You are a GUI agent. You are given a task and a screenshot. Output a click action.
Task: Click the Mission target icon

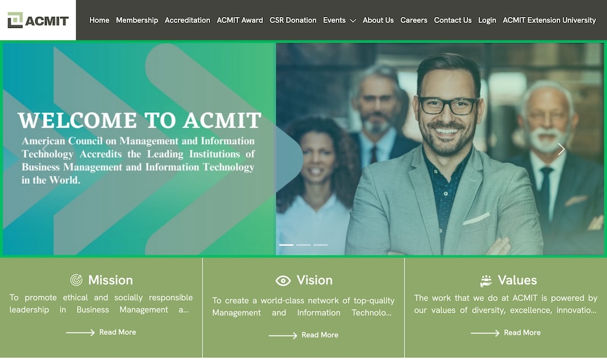(76, 280)
